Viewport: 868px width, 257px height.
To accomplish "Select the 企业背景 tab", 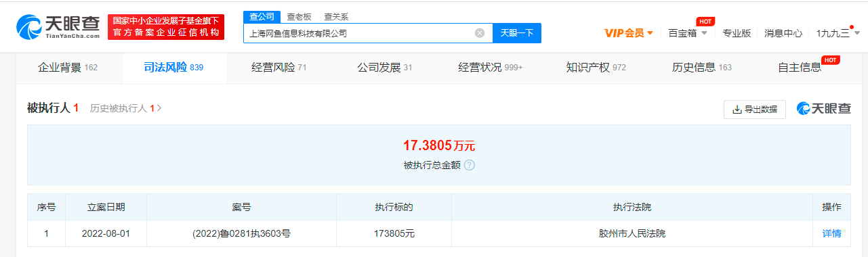I will pos(68,68).
